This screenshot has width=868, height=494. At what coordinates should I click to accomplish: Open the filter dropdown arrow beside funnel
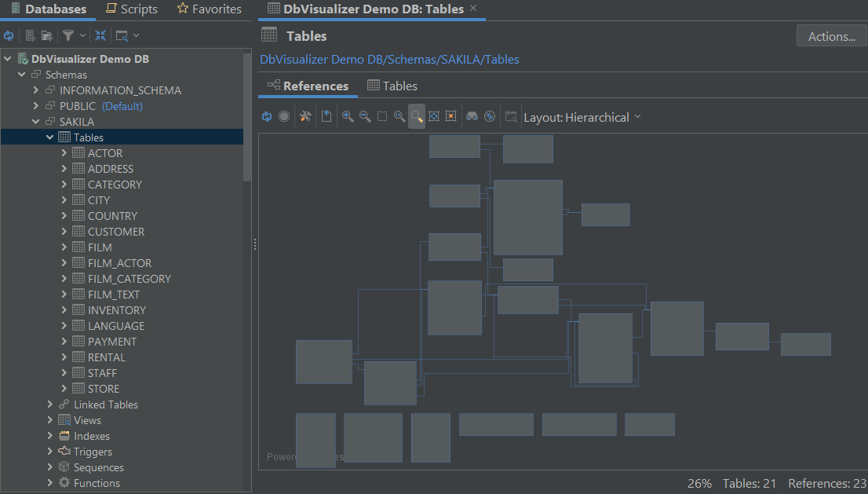click(82, 35)
